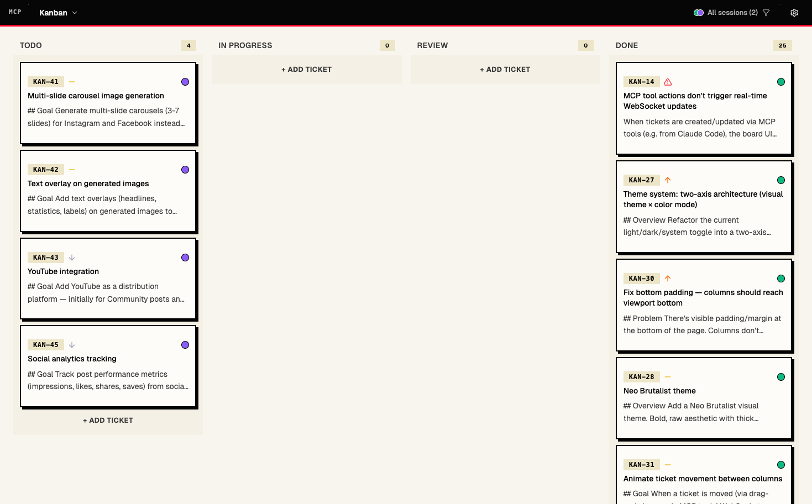Click the KAN-45 ticket ID badge
The width and height of the screenshot is (812, 504).
[46, 345]
